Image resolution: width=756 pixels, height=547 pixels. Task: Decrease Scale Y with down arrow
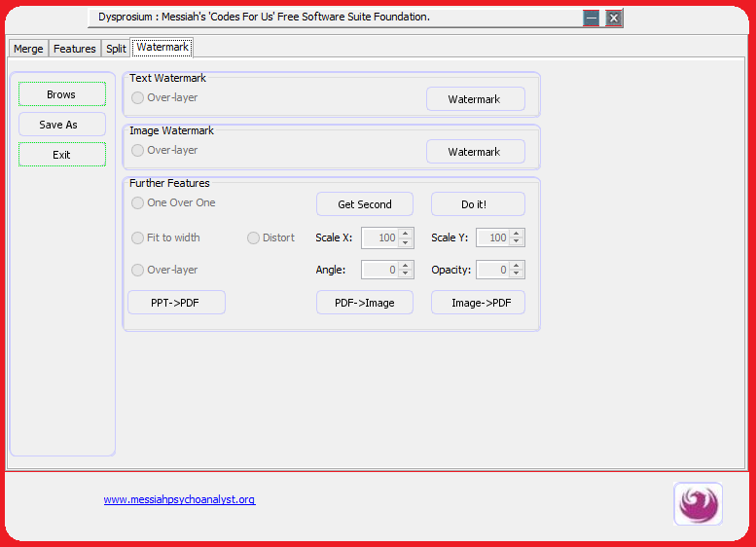(517, 242)
